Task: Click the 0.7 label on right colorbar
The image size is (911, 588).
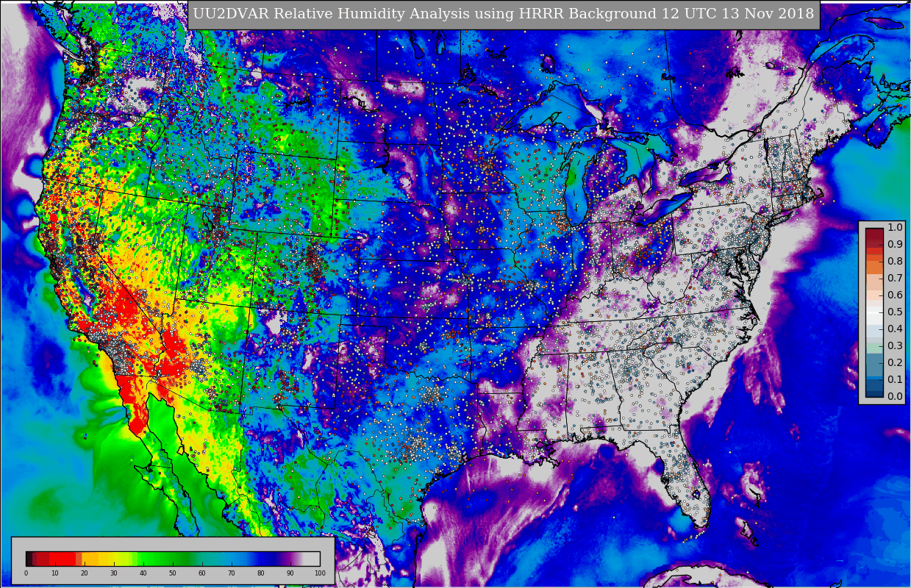Action: click(895, 279)
